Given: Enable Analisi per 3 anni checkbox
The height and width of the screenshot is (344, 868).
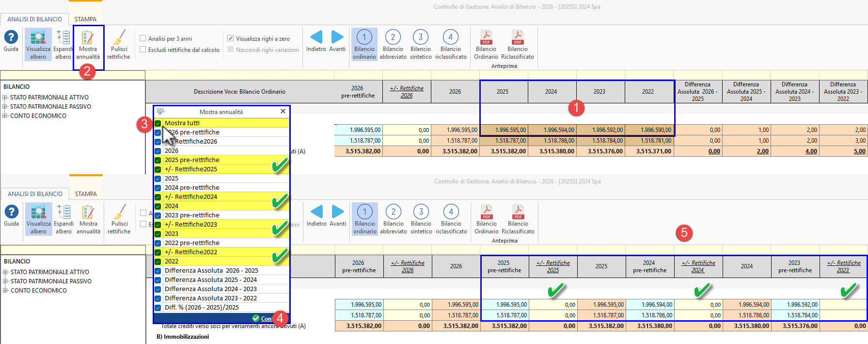Looking at the screenshot, I should [143, 38].
